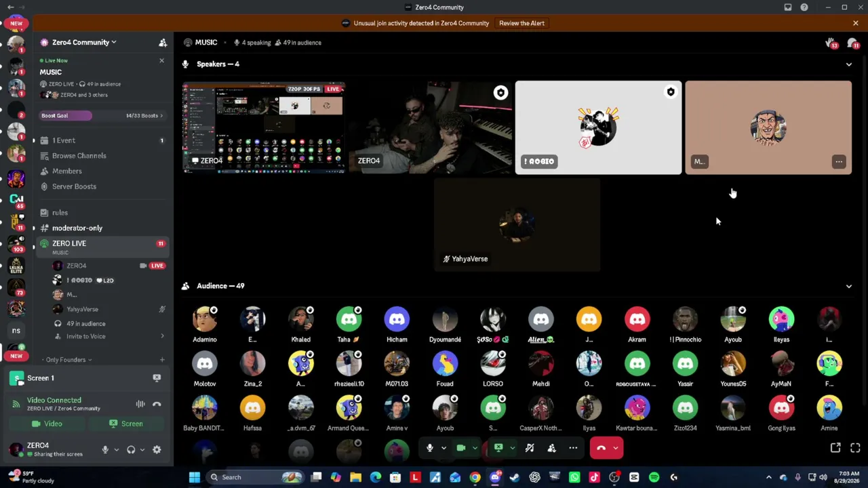Open WhatsApp from the taskbar
Image resolution: width=868 pixels, height=488 pixels.
[x=574, y=477]
